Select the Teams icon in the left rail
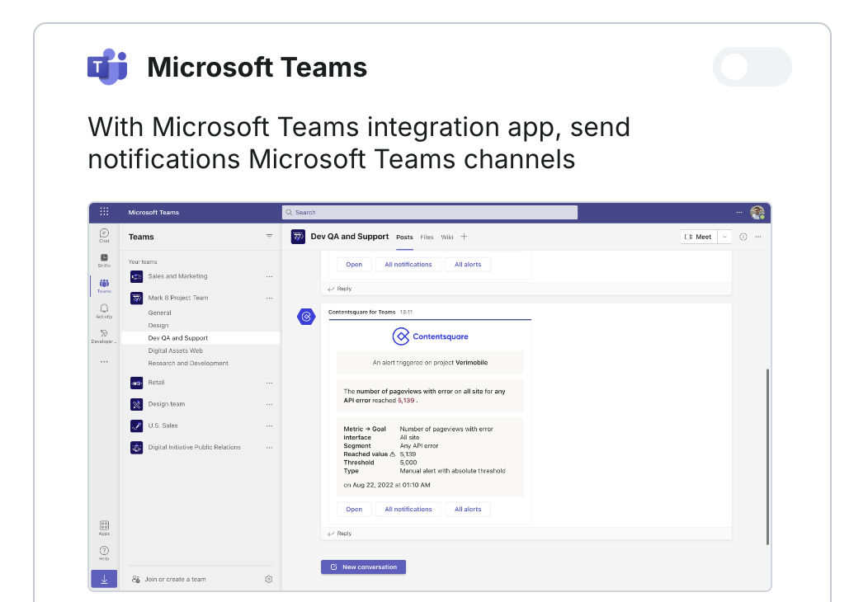Viewport: 868px width, 602px height. pos(104,285)
